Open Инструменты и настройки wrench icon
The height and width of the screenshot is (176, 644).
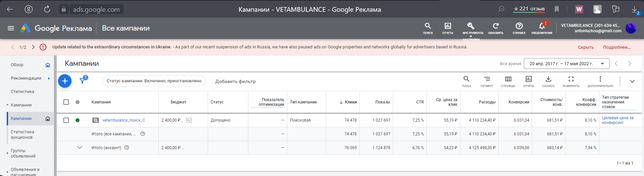point(471,26)
